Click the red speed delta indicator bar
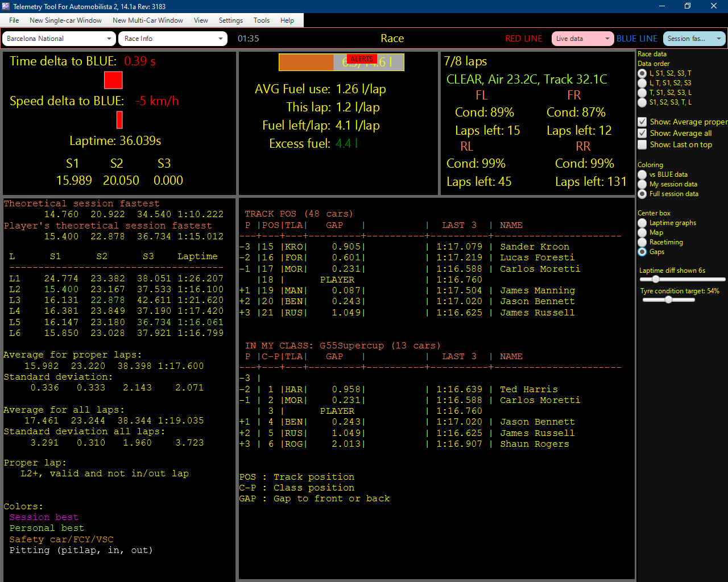Viewport: 728px width, 582px height. click(x=119, y=120)
